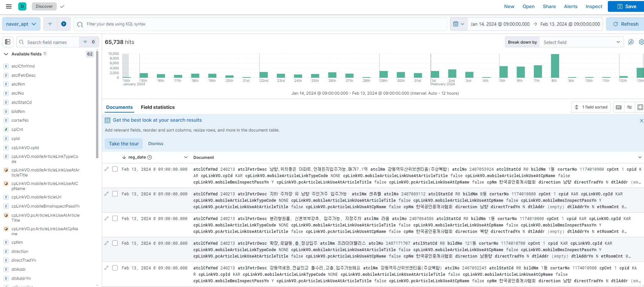Open the date quick menu calendar dropdown
Screen dimensions: 644x287
(x=459, y=24)
